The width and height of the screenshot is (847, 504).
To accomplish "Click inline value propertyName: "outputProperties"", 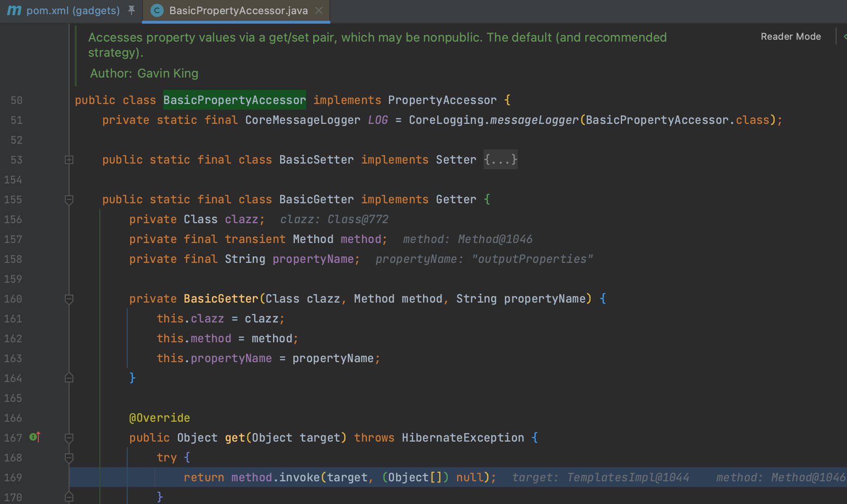I will click(x=484, y=259).
